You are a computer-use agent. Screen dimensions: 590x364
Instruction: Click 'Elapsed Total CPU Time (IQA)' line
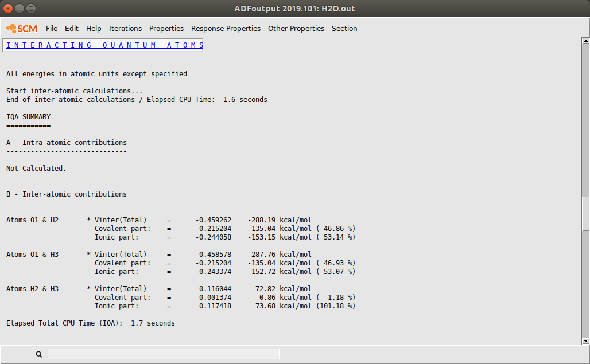click(91, 323)
